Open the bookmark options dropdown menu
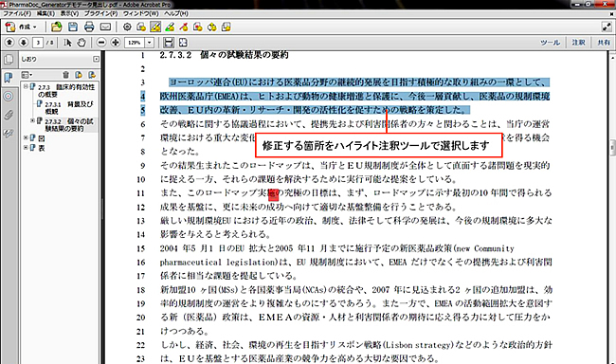The width and height of the screenshot is (616, 364). (27, 75)
